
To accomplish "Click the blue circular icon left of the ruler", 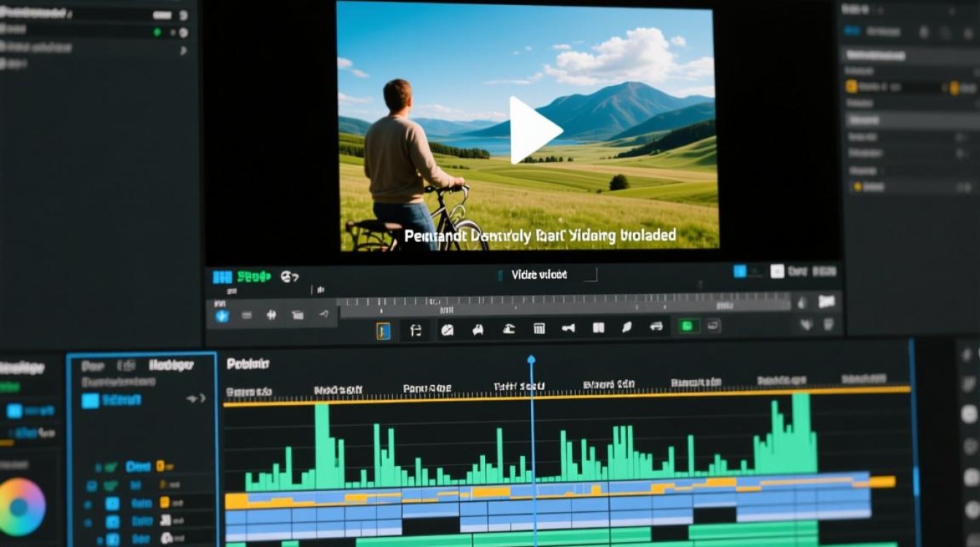I will pos(222,316).
